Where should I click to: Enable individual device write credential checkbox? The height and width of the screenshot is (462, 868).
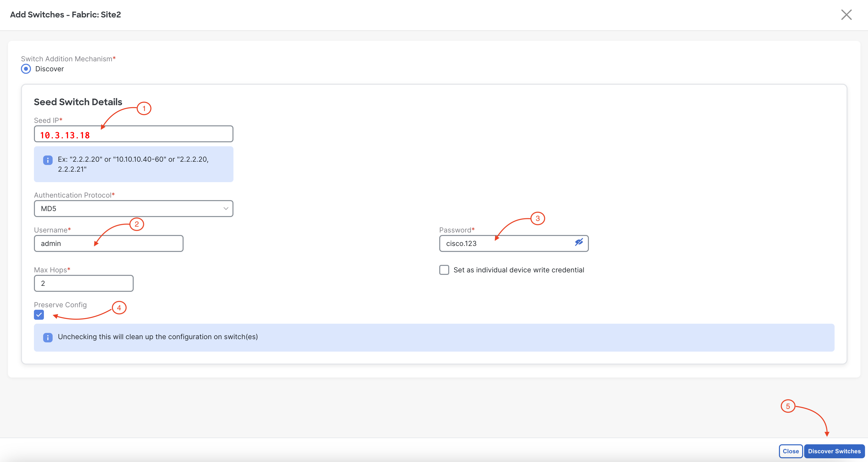[444, 270]
